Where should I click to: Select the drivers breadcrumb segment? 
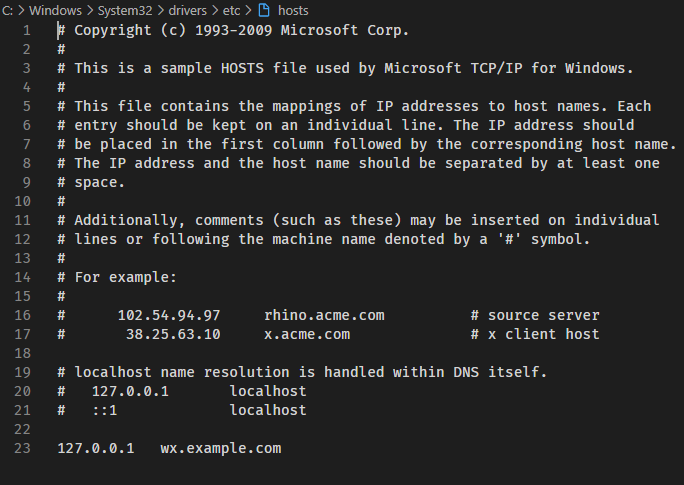point(188,10)
